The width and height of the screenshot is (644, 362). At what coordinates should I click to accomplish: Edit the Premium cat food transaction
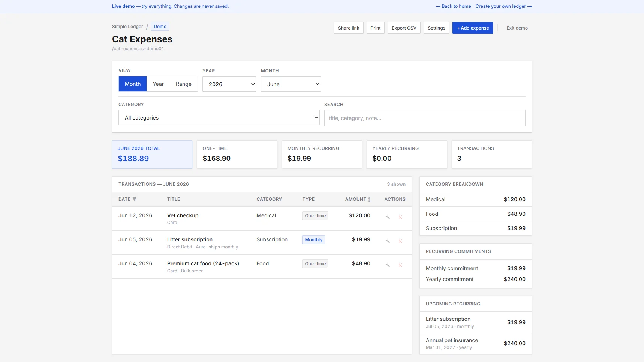[388, 265]
